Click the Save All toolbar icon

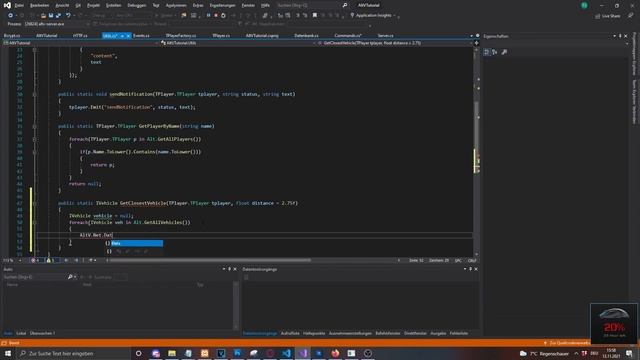[58, 16]
